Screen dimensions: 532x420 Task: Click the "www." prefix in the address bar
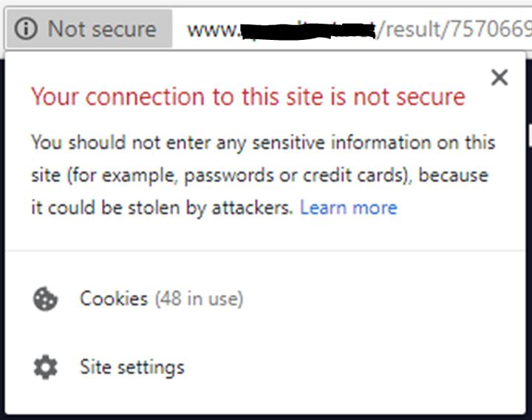point(214,30)
